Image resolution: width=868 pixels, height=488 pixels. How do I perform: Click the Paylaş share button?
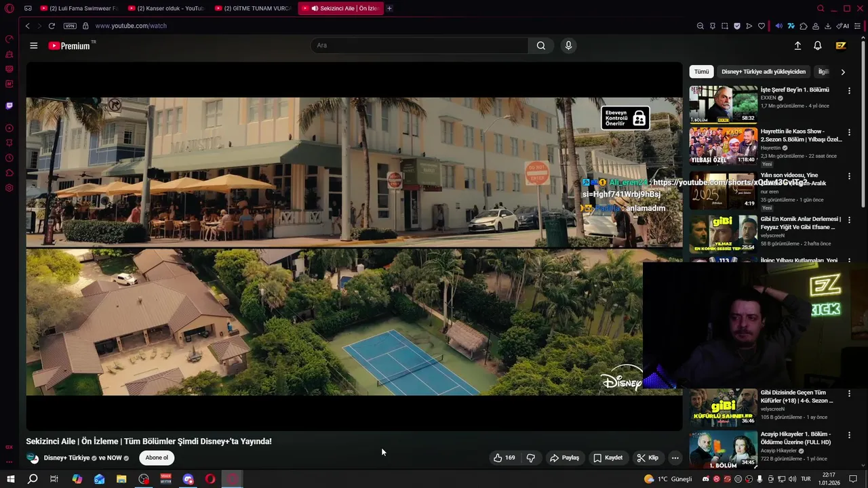click(565, 457)
